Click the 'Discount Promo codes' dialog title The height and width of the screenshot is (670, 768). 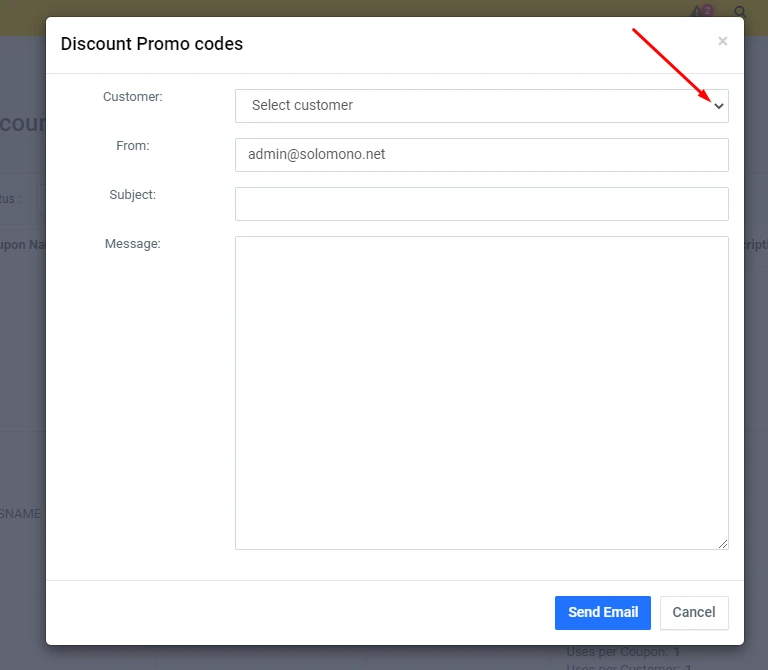click(x=152, y=44)
